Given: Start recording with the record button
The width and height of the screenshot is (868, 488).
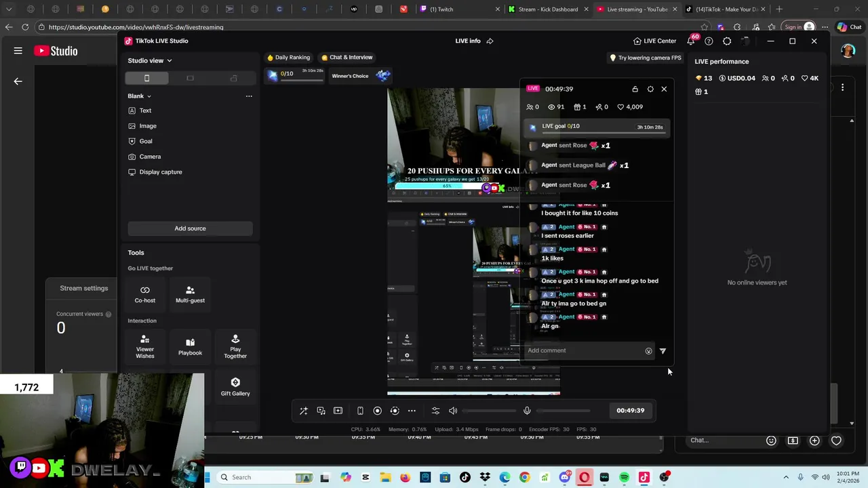Looking at the screenshot, I should click(378, 411).
